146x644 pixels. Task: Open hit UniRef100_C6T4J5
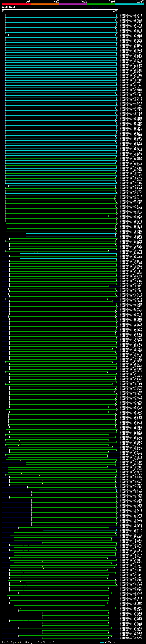(x=131, y=17)
